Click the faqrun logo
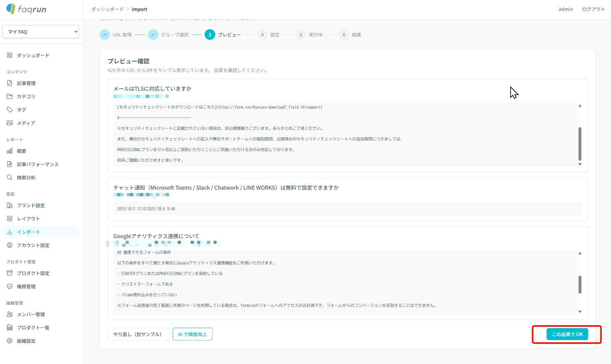Viewport: 611px width, 364px height. (x=27, y=9)
